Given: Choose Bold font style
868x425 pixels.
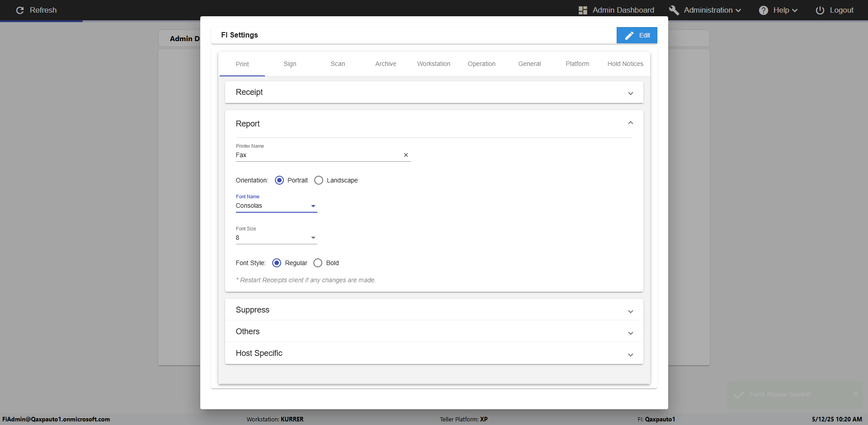Looking at the screenshot, I should tap(318, 263).
